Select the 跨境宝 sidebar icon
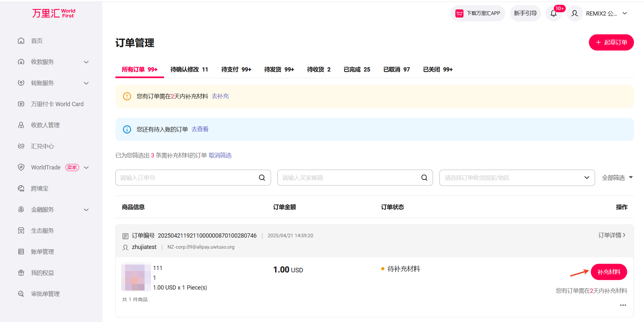 pyautogui.click(x=21, y=188)
